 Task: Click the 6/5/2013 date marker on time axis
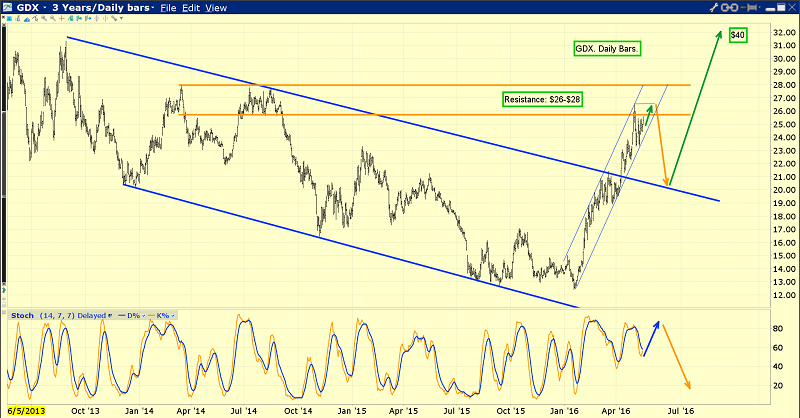[x=25, y=410]
